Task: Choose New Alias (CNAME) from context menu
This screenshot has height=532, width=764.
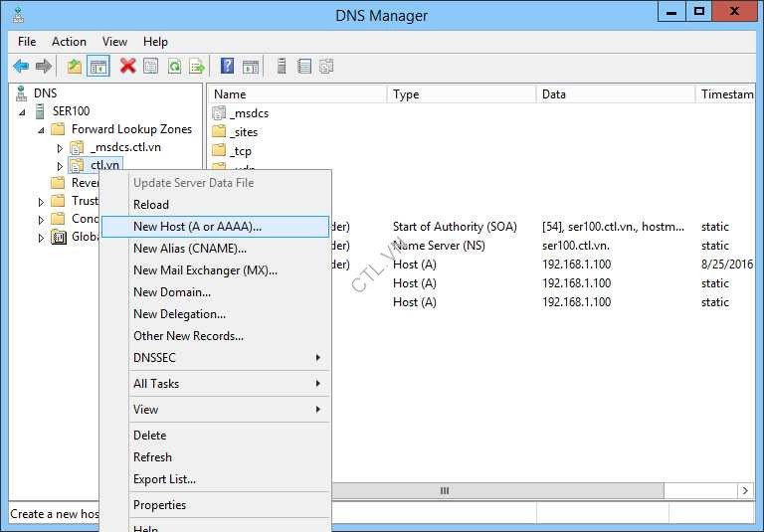Action: [190, 249]
